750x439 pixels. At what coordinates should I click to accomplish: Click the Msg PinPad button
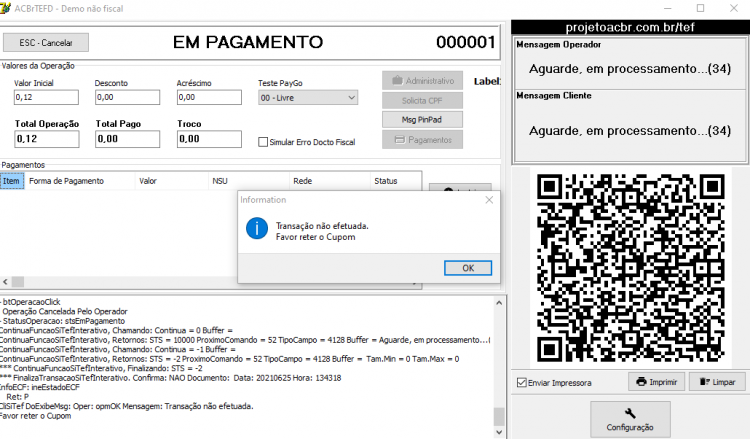[x=422, y=120]
